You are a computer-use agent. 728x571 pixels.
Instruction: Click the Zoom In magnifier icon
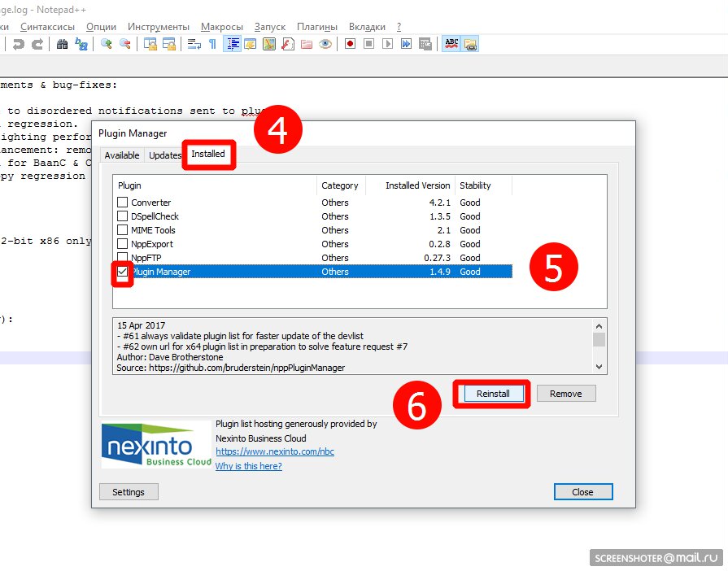click(x=107, y=44)
